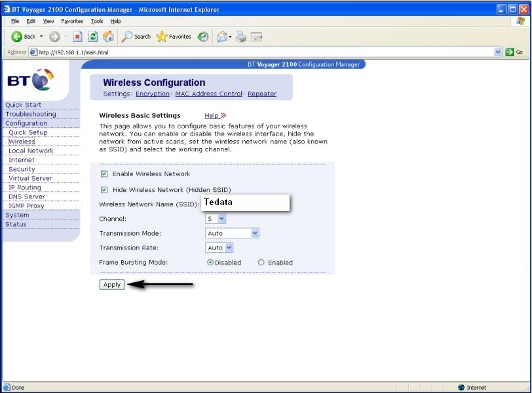Open the File menu

(x=15, y=21)
